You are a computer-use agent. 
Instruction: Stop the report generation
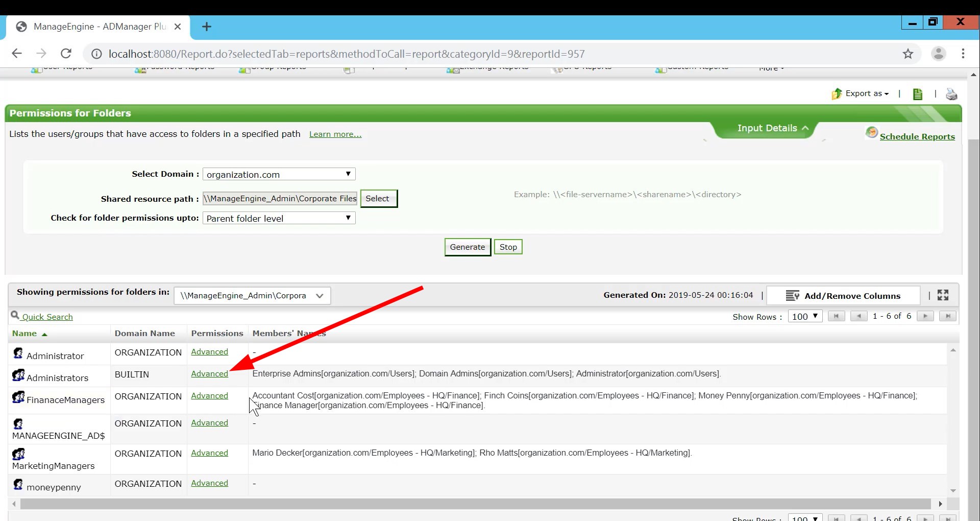pyautogui.click(x=508, y=247)
